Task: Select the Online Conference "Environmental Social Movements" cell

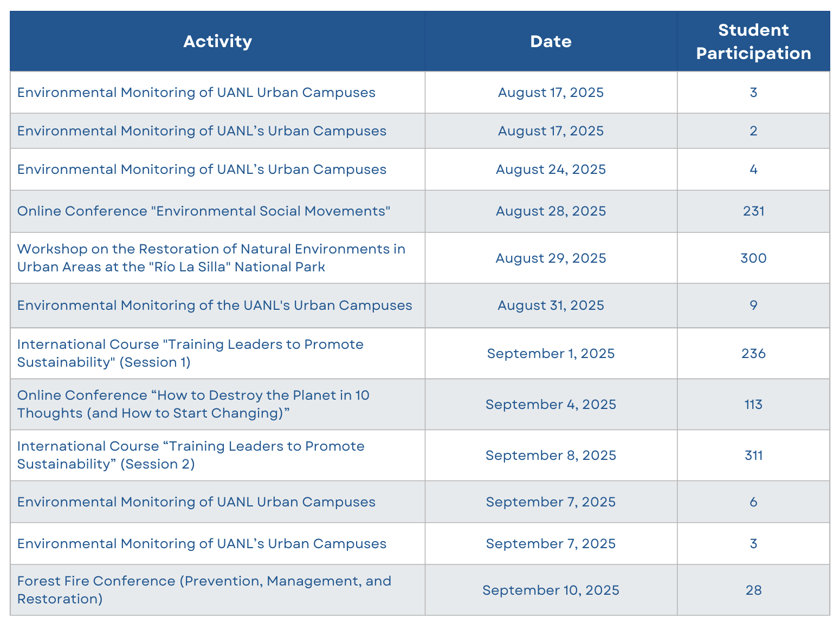Action: click(217, 211)
